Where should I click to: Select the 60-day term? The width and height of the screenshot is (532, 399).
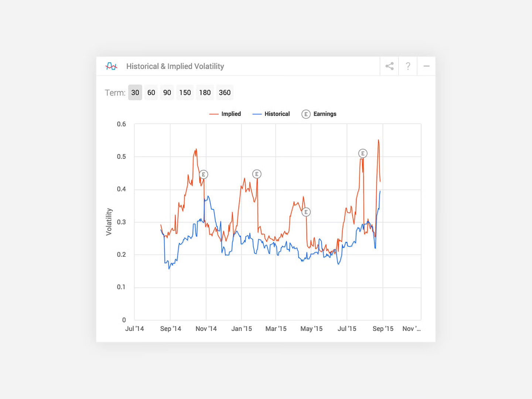click(151, 93)
